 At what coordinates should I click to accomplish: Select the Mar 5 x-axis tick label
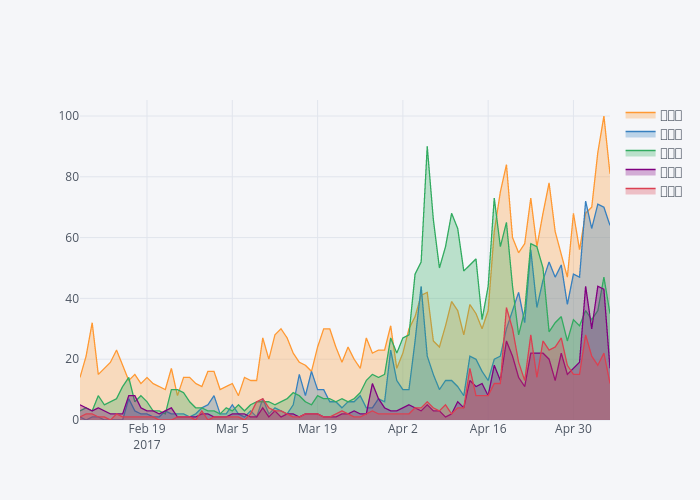coord(232,429)
